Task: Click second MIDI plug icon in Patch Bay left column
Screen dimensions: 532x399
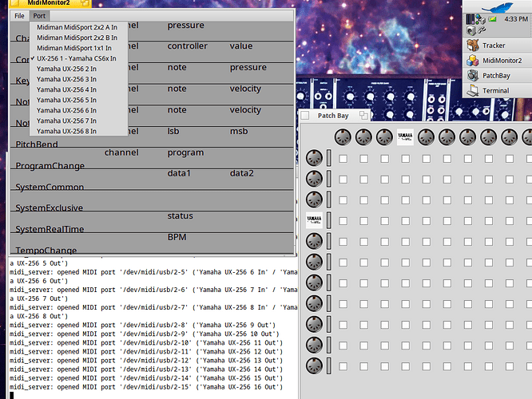Action: [314, 179]
